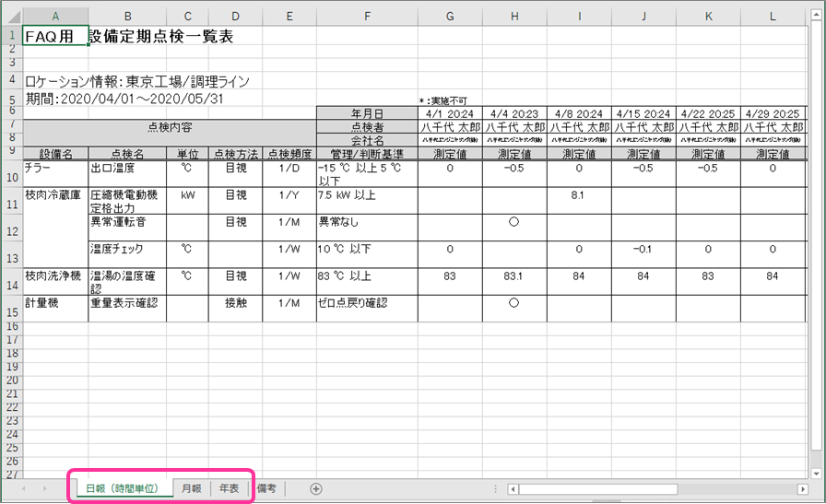Click the 点検内容 merged header cell

pos(169,126)
